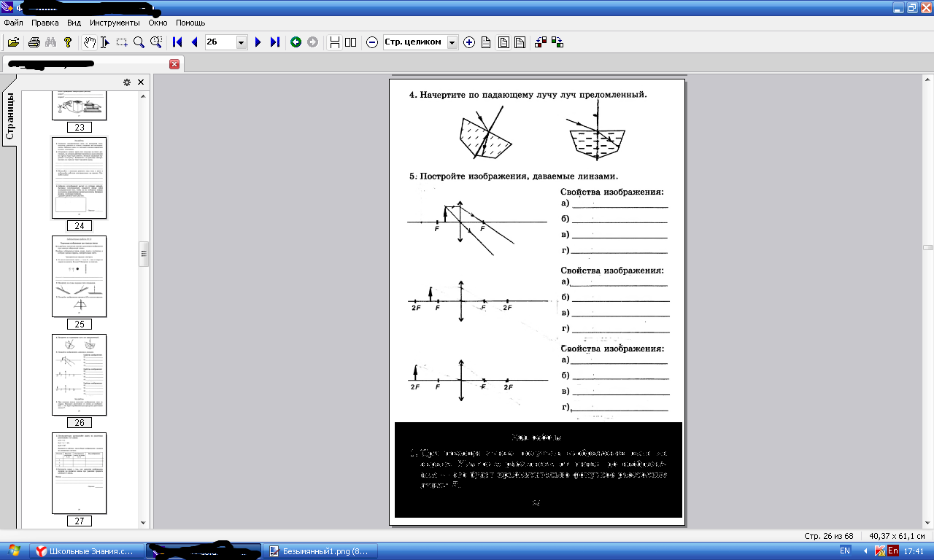934x560 pixels.
Task: Click the yellow question mark help icon
Action: 68,42
